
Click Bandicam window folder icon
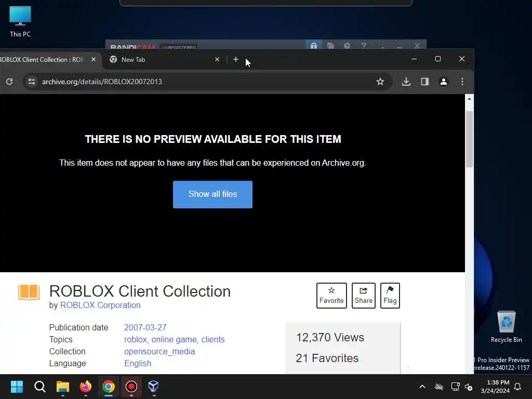[x=330, y=46]
